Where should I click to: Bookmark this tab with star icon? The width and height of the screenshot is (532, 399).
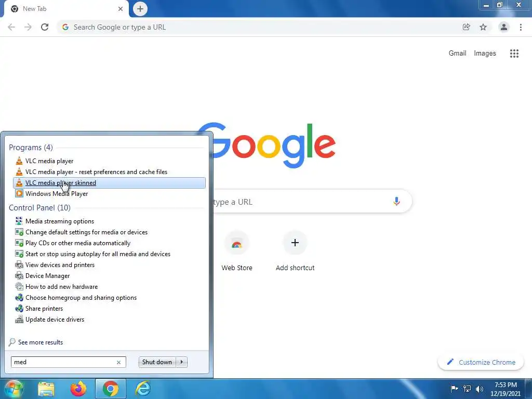pyautogui.click(x=483, y=27)
